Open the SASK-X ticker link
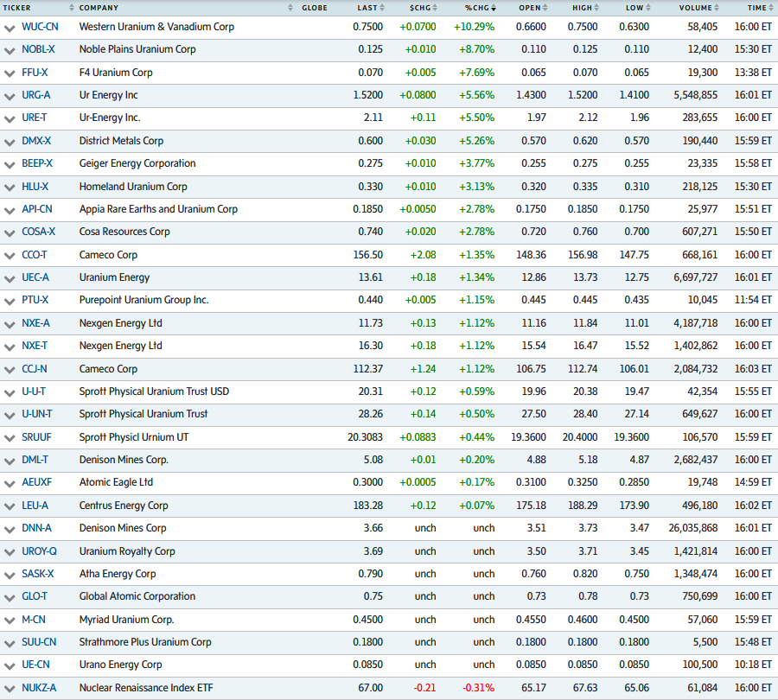 (x=38, y=574)
